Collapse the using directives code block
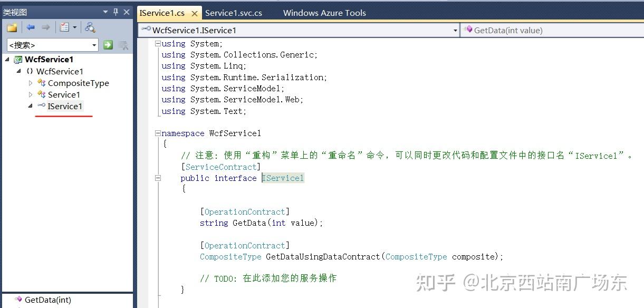This screenshot has height=308, width=644. pos(158,44)
